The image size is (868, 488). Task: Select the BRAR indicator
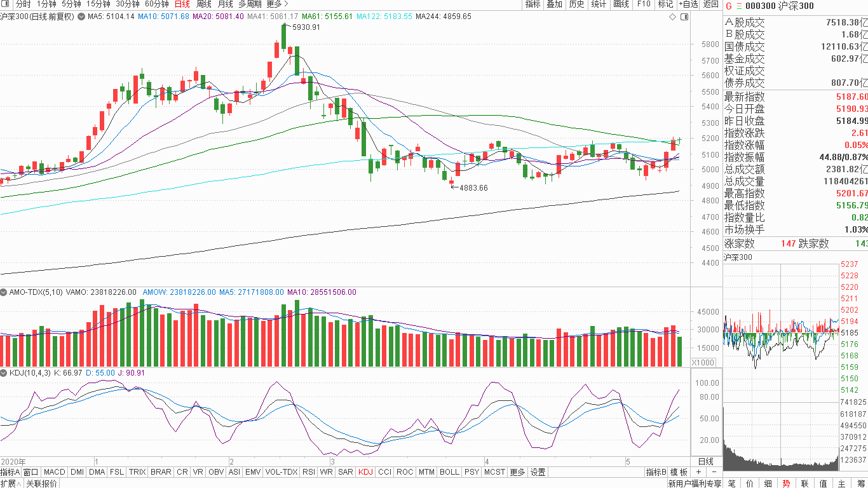tap(161, 472)
